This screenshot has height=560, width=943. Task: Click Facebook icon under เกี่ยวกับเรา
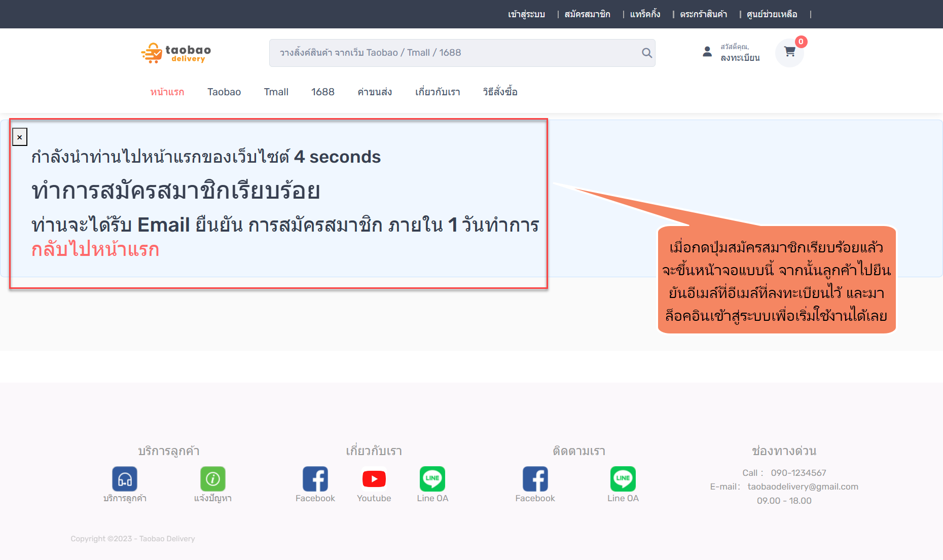pos(315,479)
